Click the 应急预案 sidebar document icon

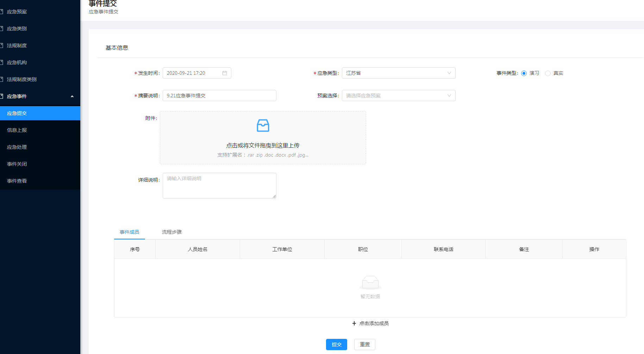pyautogui.click(x=1, y=12)
